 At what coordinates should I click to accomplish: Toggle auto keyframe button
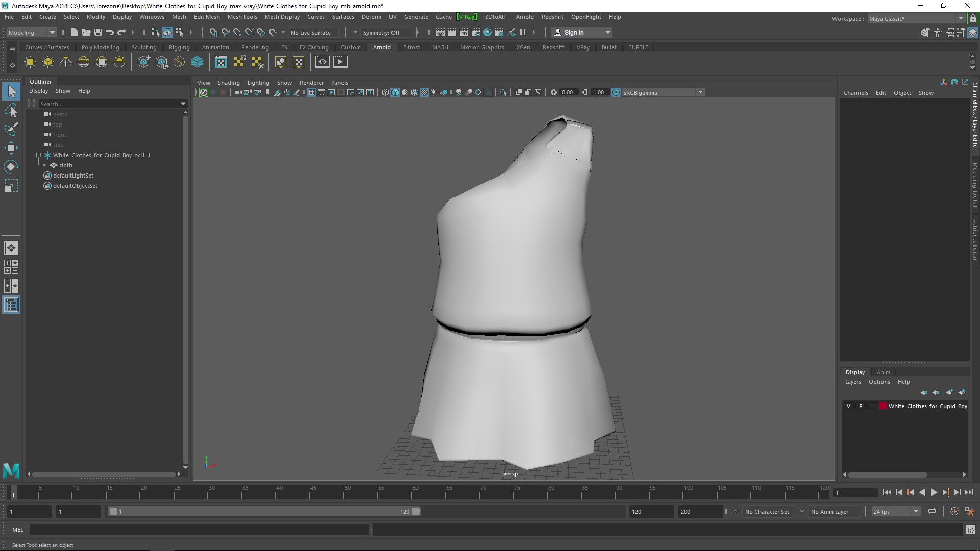tap(954, 511)
